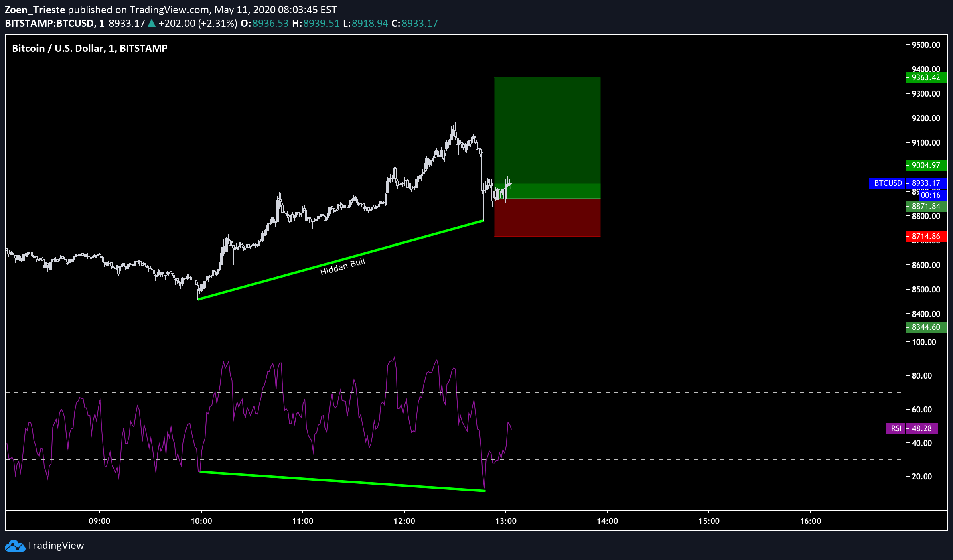953x560 pixels.
Task: Click the 8600.00 price axis tick
Action: pyautogui.click(x=926, y=265)
